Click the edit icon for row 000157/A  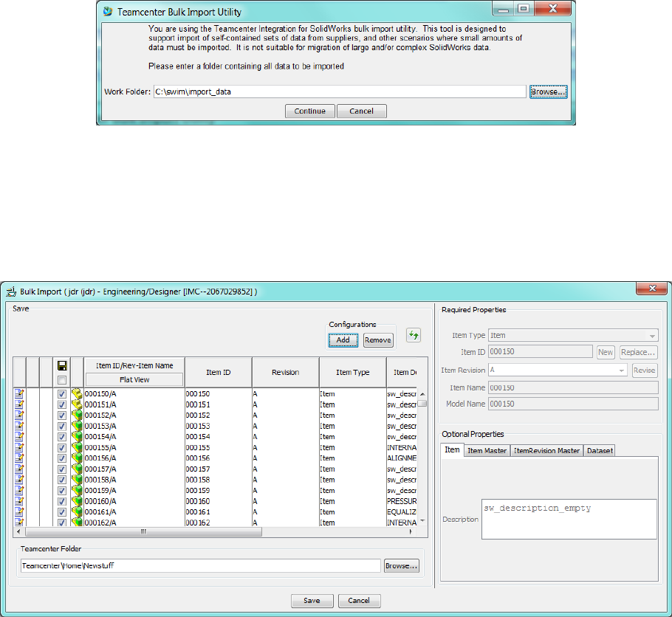[19, 469]
